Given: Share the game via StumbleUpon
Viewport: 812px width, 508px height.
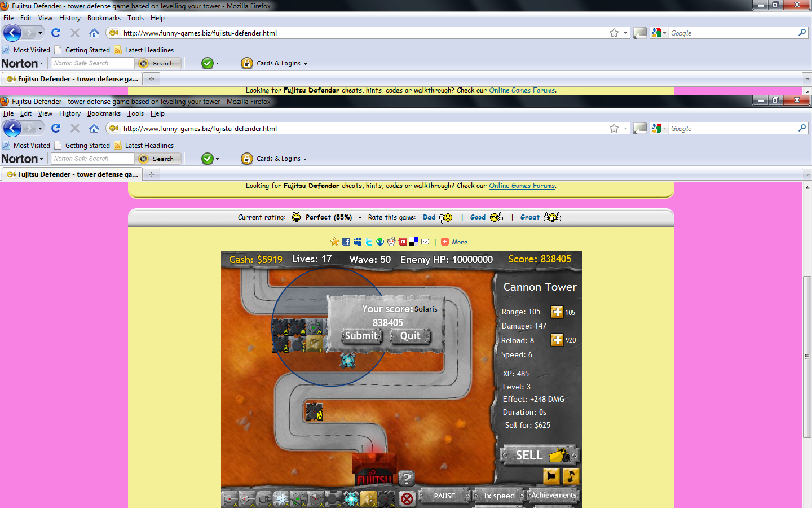Looking at the screenshot, I should click(x=380, y=242).
